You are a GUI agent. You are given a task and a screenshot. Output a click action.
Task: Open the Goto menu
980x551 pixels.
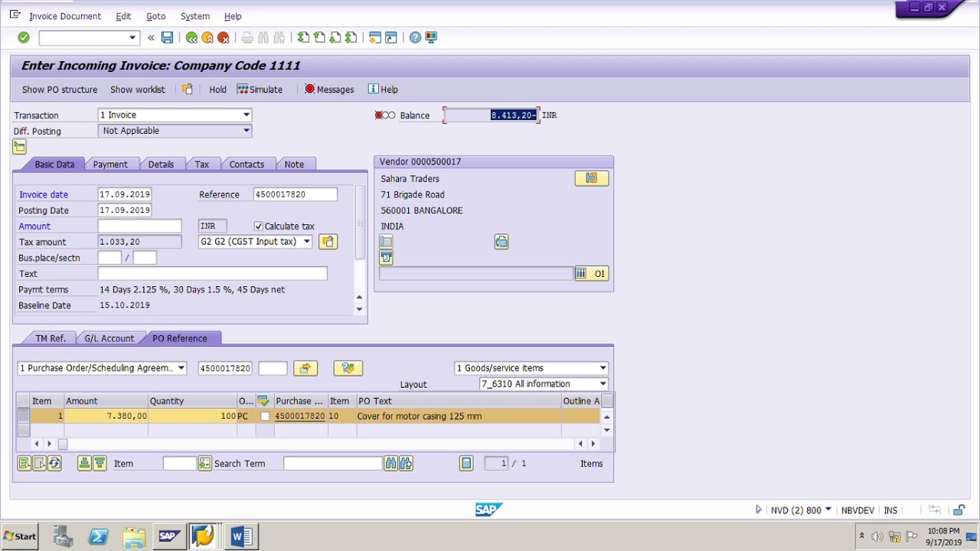tap(155, 16)
